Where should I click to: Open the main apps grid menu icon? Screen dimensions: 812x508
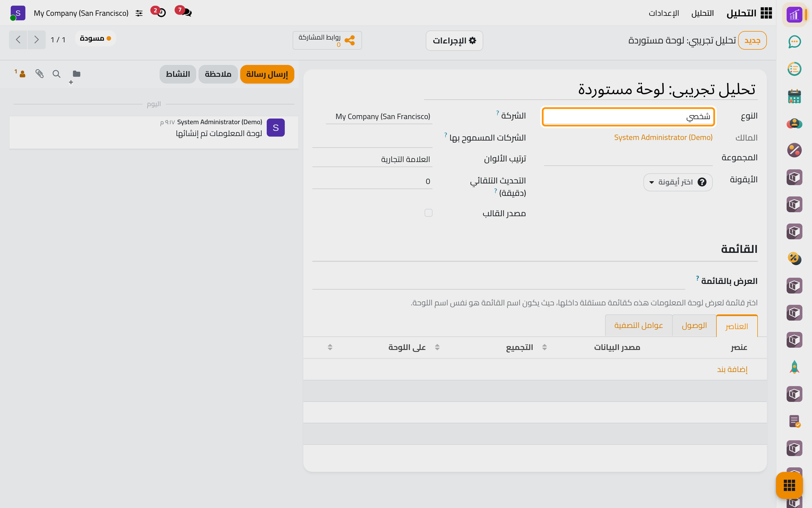766,13
